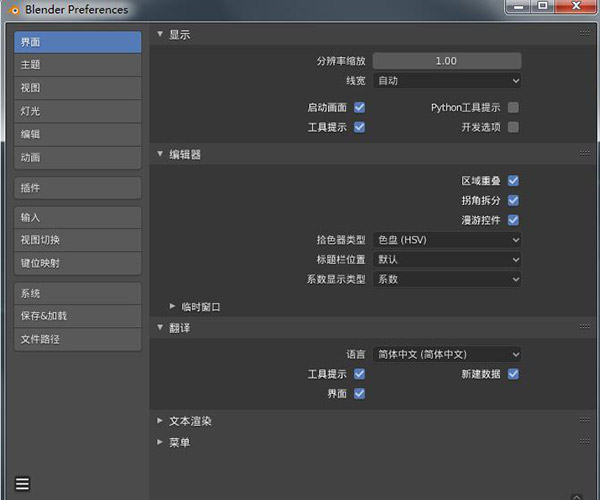Image resolution: width=600 pixels, height=500 pixels.
Task: Switch to the 动画 tab
Action: pos(78,158)
